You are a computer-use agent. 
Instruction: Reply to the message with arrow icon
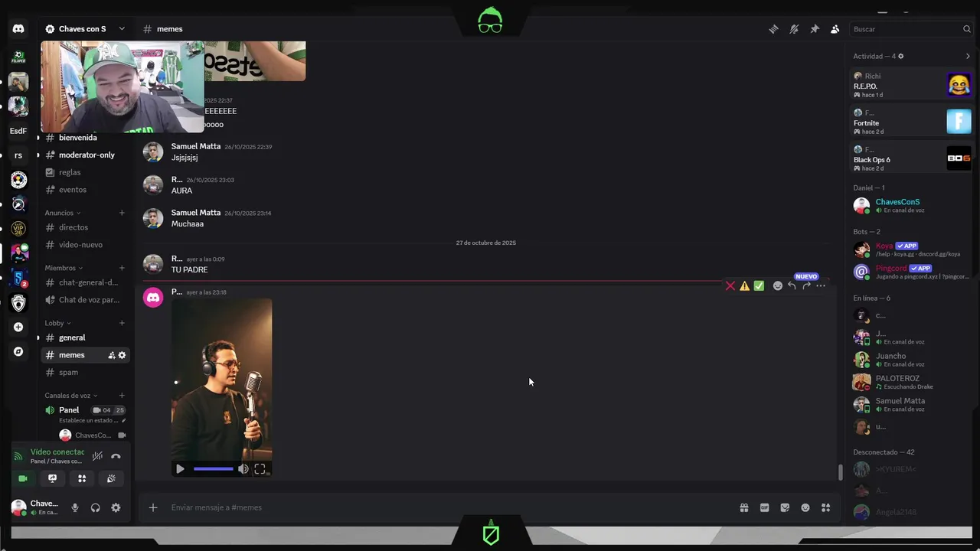coord(792,285)
